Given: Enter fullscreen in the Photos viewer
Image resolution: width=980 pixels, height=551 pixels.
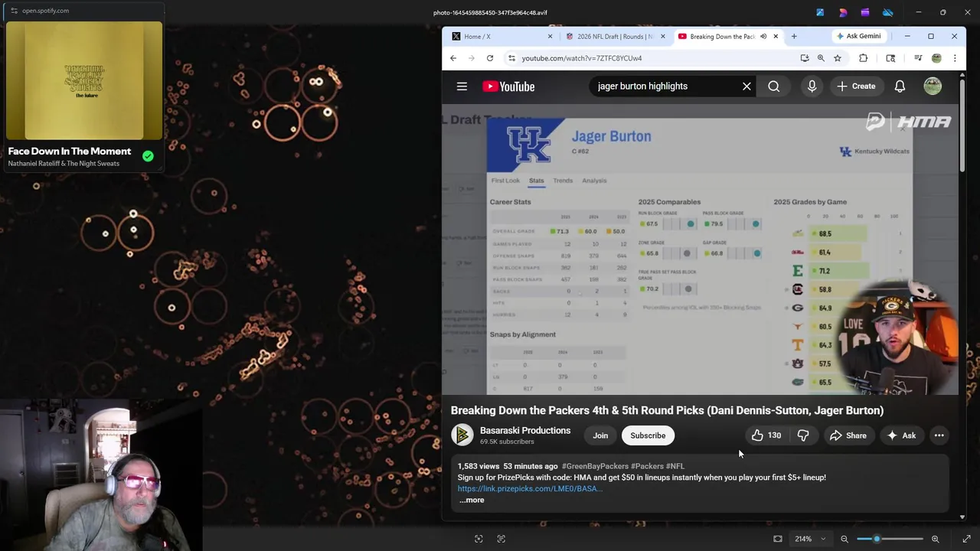Looking at the screenshot, I should point(966,539).
